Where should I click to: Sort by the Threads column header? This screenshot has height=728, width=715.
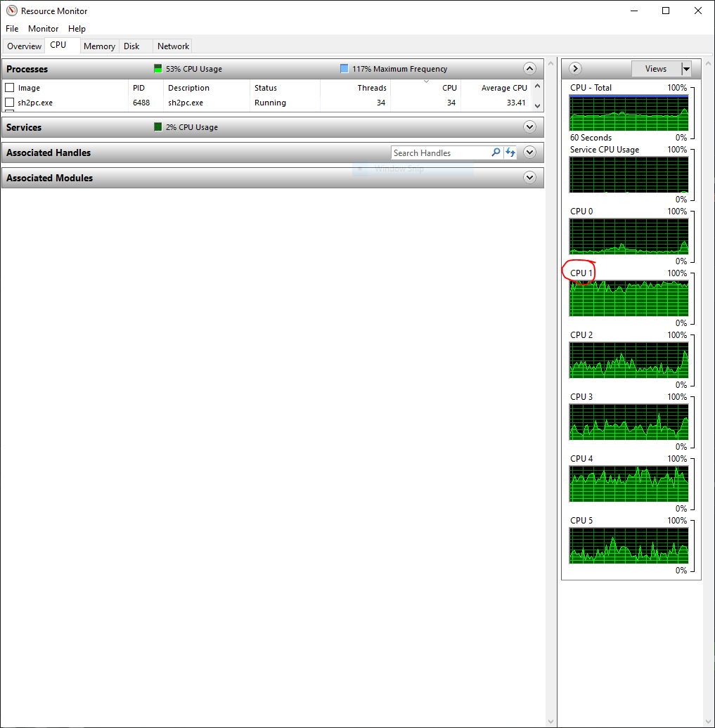click(x=356, y=88)
